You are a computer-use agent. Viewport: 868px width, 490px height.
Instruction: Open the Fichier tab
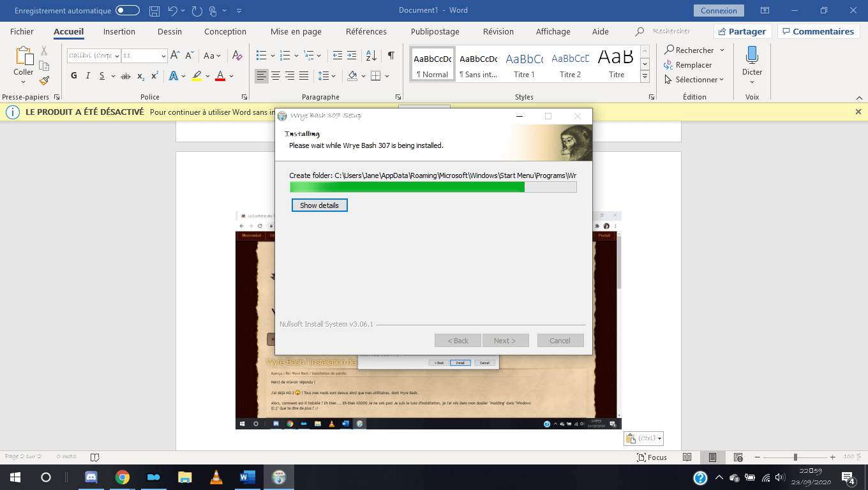point(22,31)
